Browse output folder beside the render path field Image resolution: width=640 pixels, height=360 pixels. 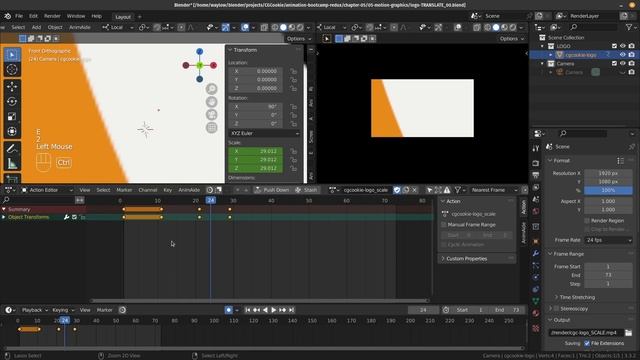click(x=628, y=333)
